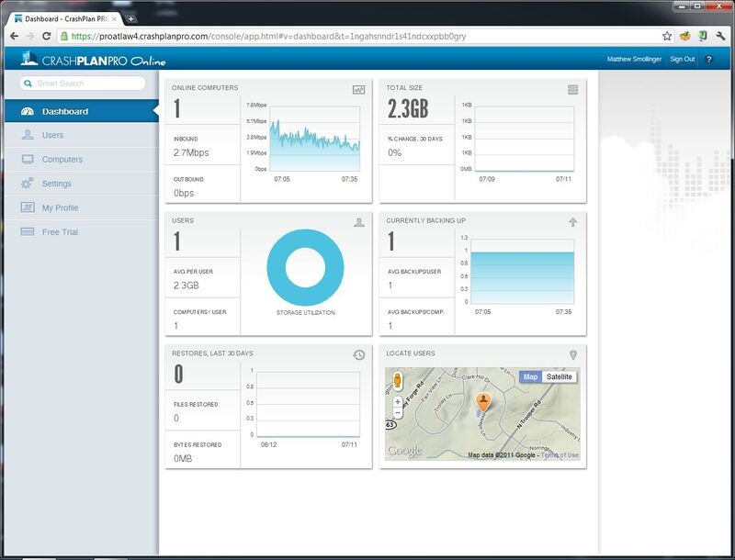Focus the Smart Search field

coord(87,84)
